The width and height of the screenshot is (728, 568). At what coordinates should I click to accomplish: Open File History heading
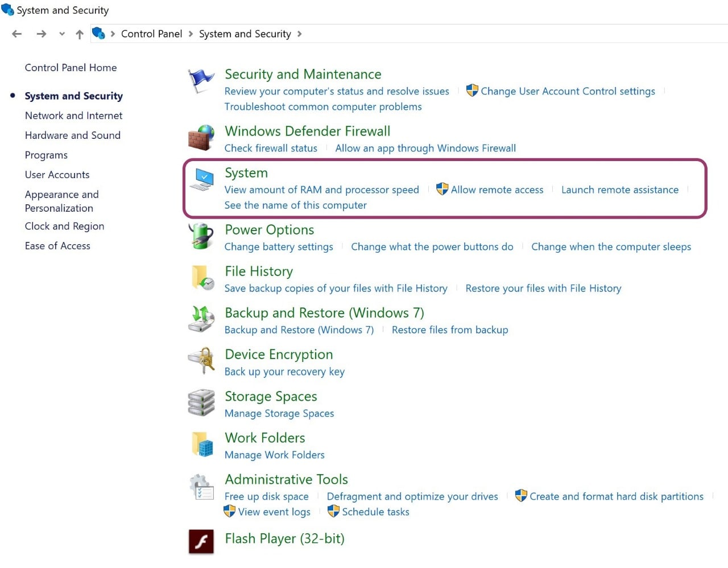tap(259, 271)
